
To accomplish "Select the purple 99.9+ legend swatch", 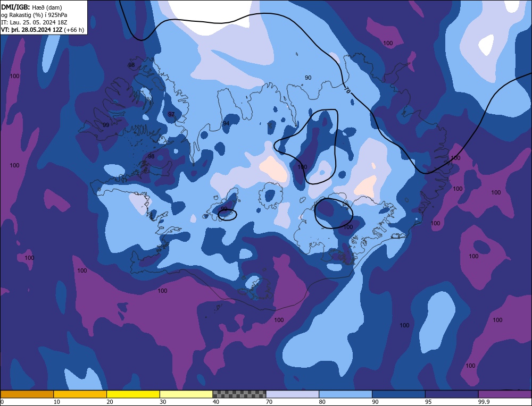I will [x=505, y=394].
